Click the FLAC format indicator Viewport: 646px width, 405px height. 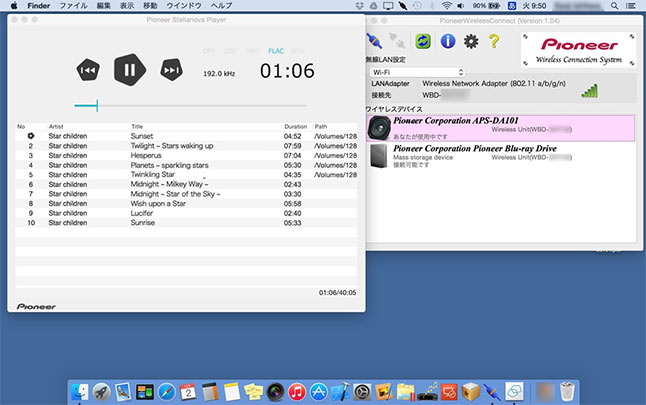coord(276,51)
